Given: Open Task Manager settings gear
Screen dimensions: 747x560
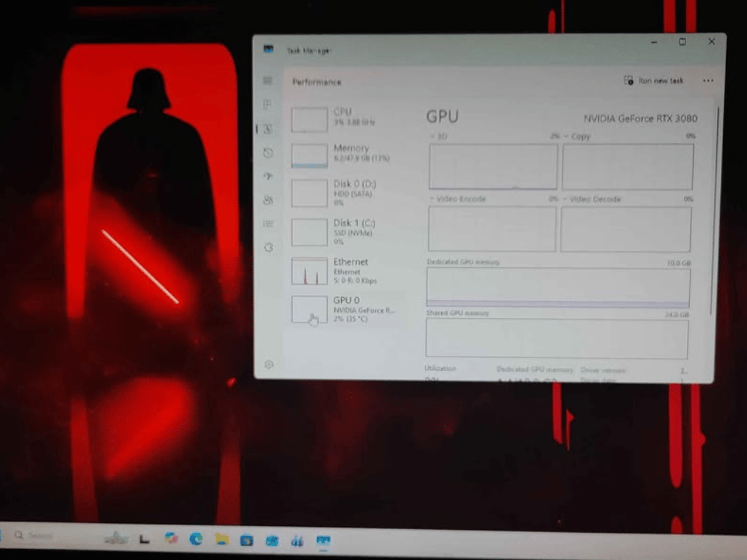Looking at the screenshot, I should click(269, 365).
